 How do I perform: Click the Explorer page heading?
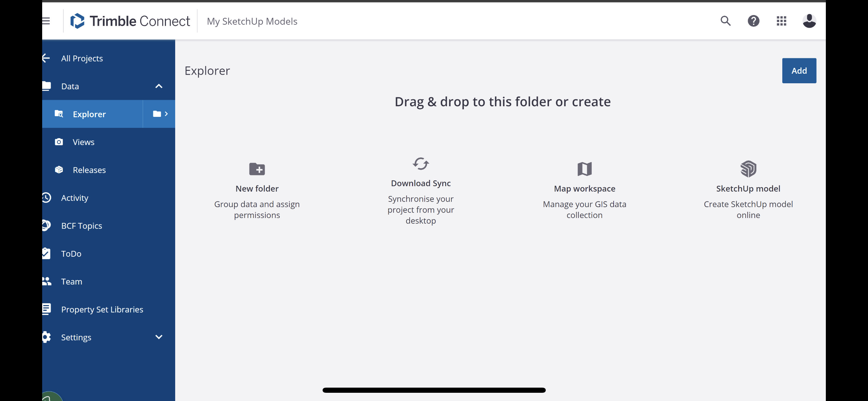tap(207, 71)
